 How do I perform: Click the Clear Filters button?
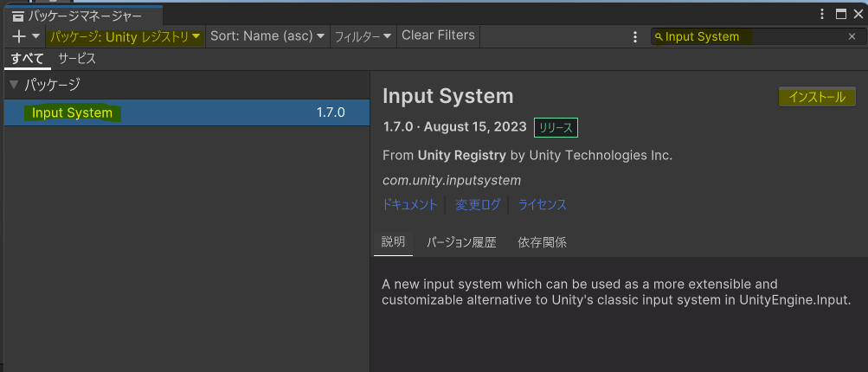439,35
